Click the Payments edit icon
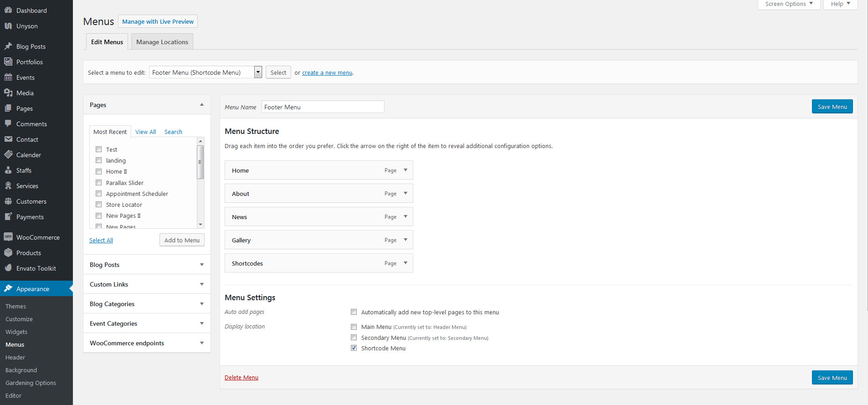This screenshot has height=405, width=868. [x=8, y=216]
